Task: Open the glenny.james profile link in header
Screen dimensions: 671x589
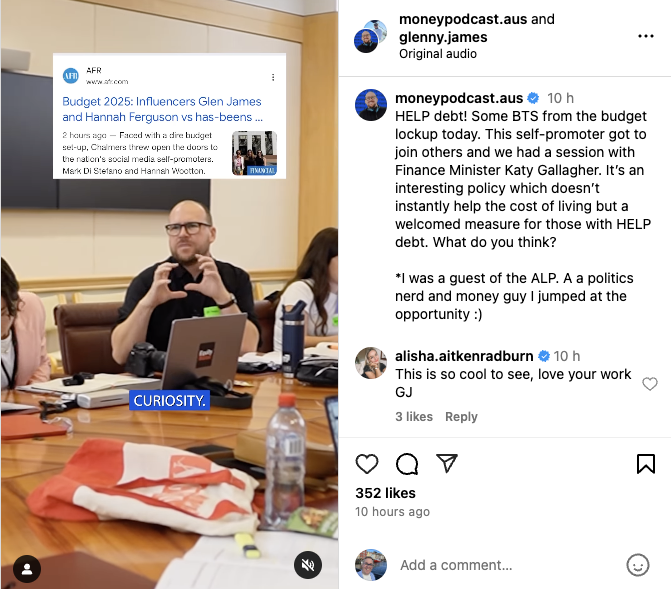Action: tap(443, 37)
